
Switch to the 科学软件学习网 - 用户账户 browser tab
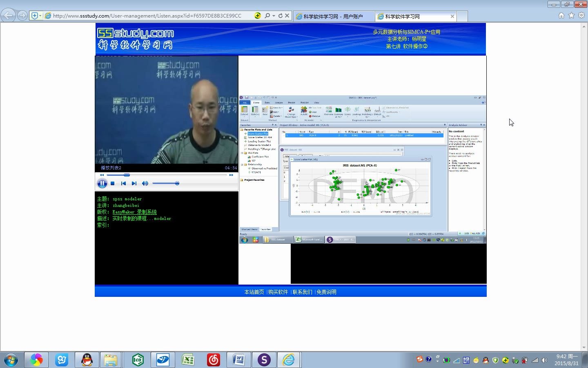click(333, 16)
